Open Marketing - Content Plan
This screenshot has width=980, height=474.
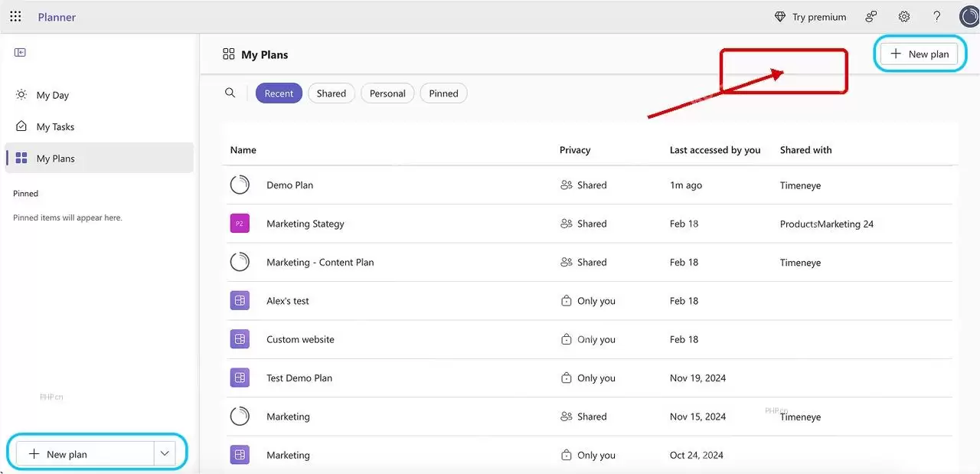click(320, 262)
